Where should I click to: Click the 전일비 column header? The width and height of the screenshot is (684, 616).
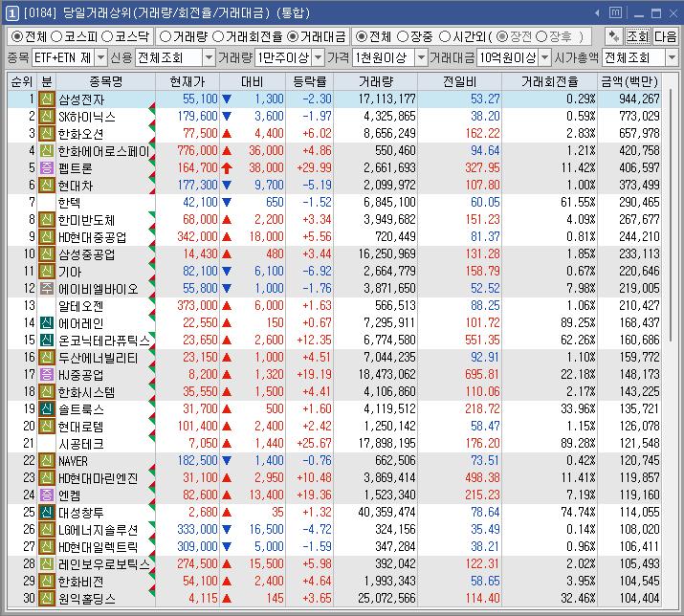click(460, 81)
